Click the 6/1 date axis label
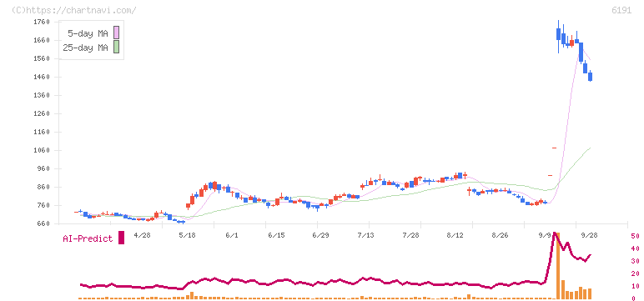The width and height of the screenshot is (644, 301). pyautogui.click(x=232, y=235)
